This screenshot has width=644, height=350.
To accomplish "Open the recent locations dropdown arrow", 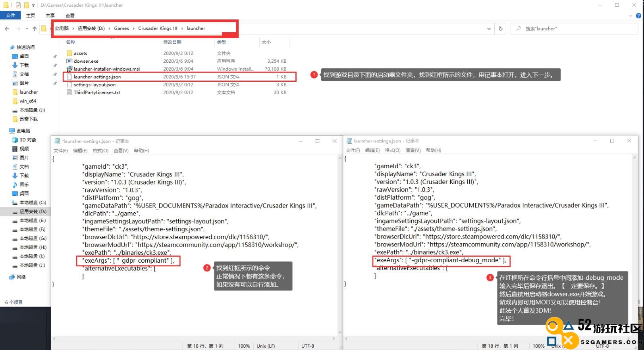I will (x=27, y=29).
